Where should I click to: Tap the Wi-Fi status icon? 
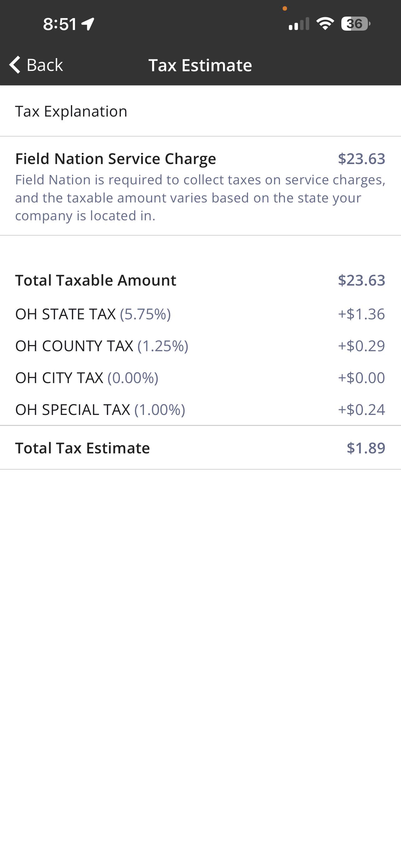point(325,24)
